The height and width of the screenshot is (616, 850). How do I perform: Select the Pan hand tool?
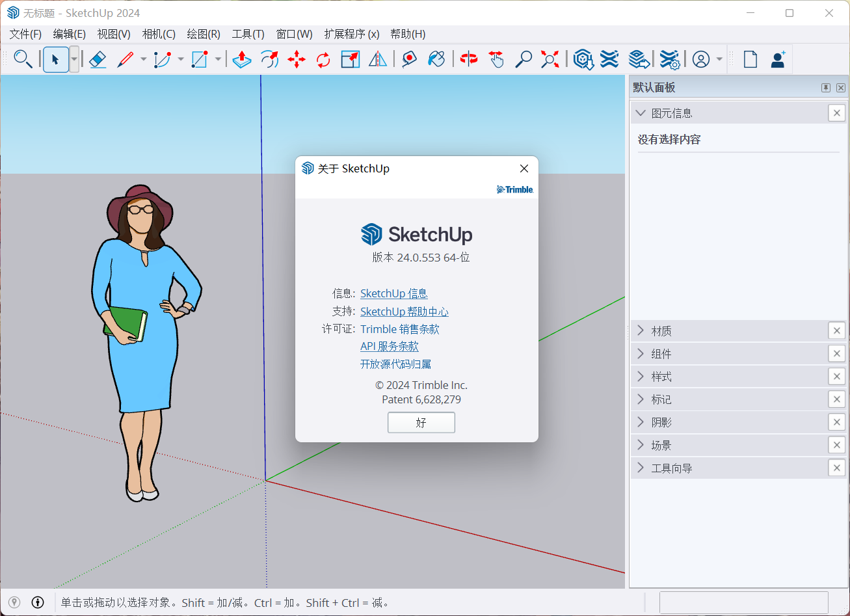(x=496, y=60)
